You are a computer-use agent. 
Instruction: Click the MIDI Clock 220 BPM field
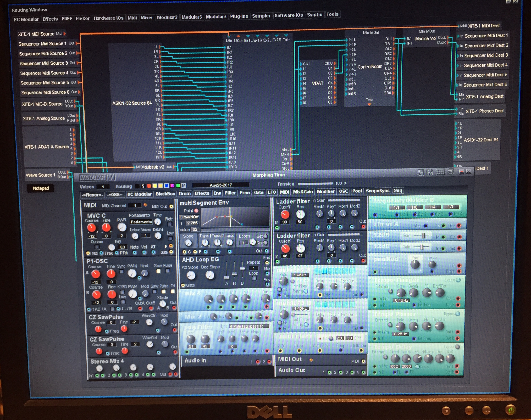[340, 338]
